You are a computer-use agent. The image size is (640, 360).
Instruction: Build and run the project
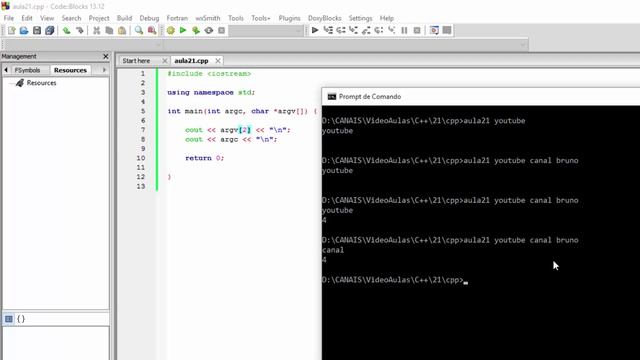click(x=196, y=31)
